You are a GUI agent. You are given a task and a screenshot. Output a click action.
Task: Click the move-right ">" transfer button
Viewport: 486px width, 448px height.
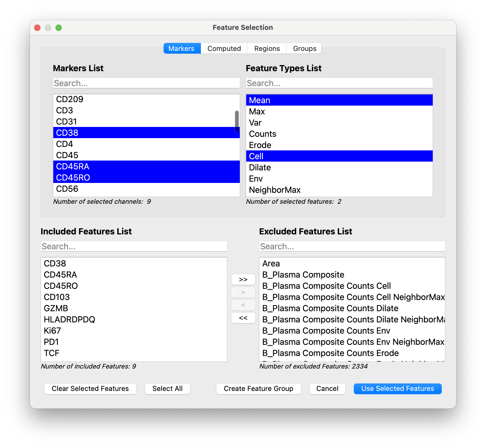[x=243, y=292]
